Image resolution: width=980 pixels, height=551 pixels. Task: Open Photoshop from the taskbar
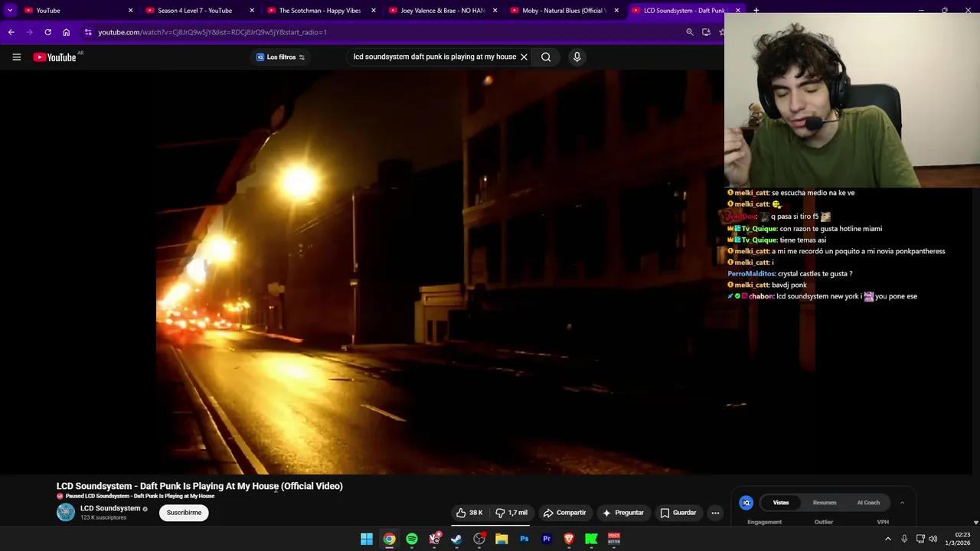(x=524, y=539)
